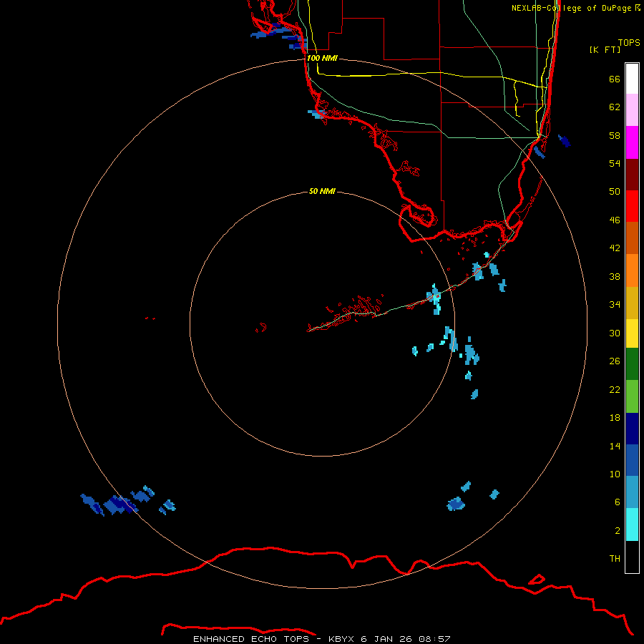Click the 'TOPS' legend title
The height and width of the screenshot is (644, 644).
coord(629,42)
